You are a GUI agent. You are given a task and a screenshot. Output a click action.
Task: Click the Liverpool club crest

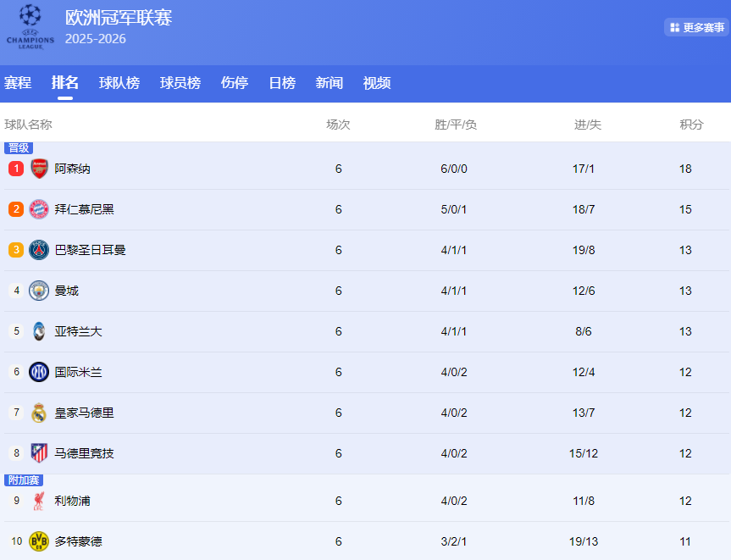(39, 501)
